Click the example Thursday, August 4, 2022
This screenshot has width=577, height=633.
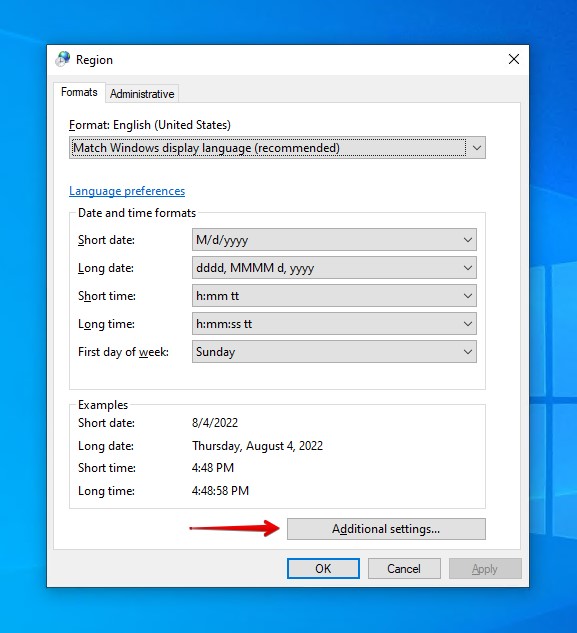click(258, 446)
